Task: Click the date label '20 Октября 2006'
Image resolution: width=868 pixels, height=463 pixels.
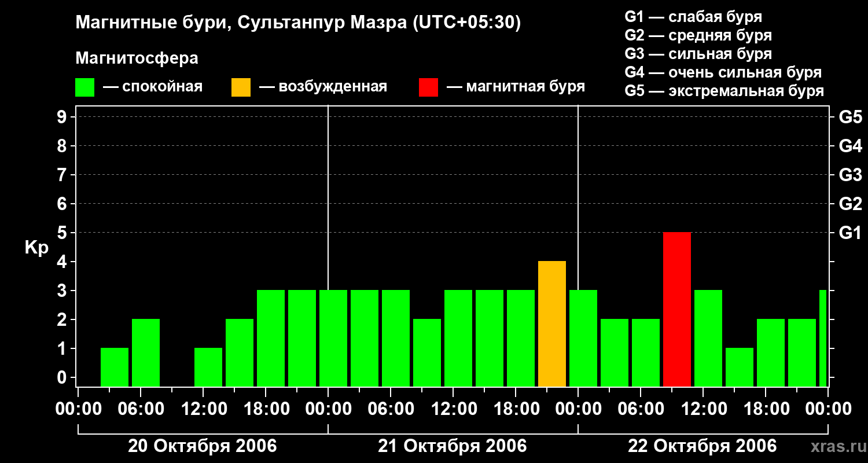Action: tap(203, 446)
